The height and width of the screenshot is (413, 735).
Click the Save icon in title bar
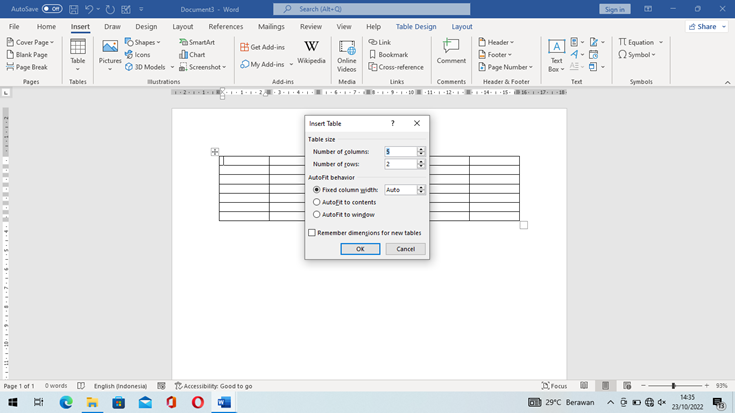pyautogui.click(x=74, y=9)
